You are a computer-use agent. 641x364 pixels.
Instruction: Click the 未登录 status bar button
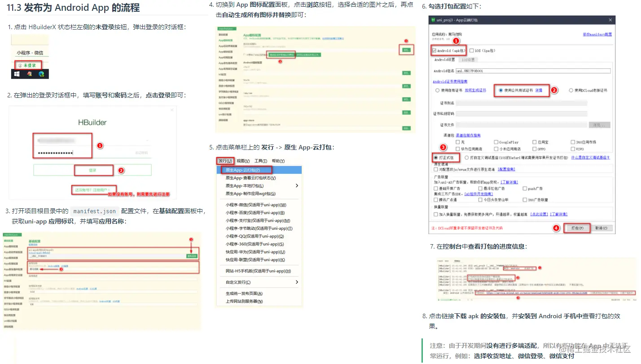(x=27, y=66)
